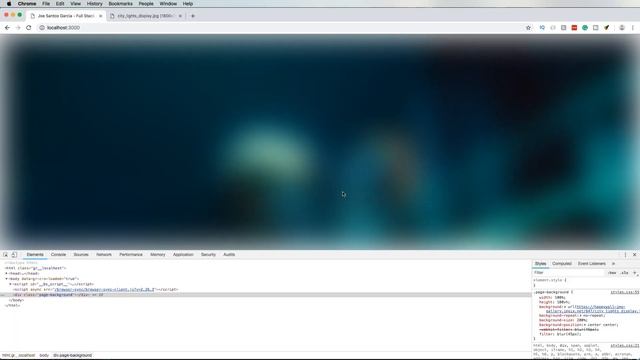Toggle the :hov element state panel
Image resolution: width=640 pixels, height=360 pixels.
point(612,273)
